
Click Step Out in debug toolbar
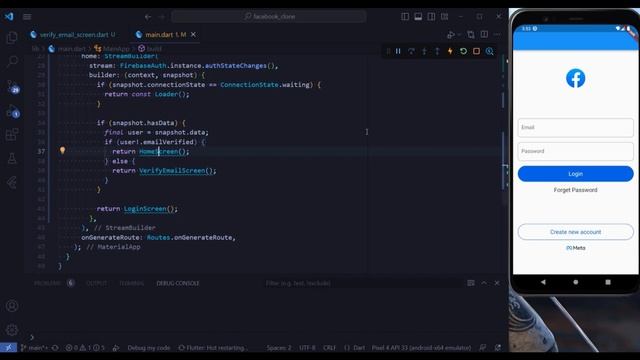click(437, 51)
